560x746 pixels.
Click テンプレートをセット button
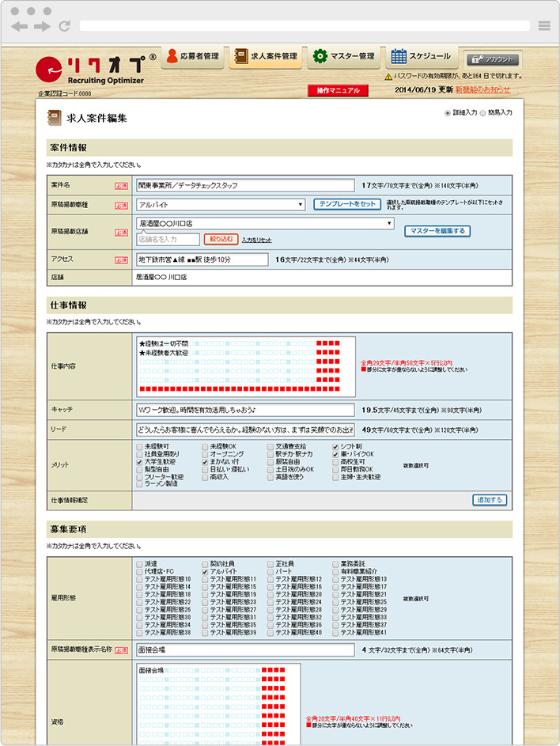click(x=347, y=204)
